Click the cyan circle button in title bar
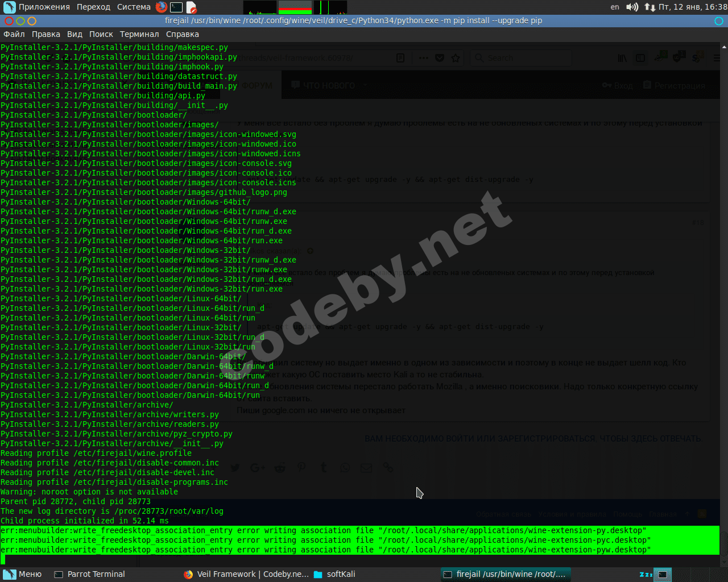Viewport: 728px width, 582px height. pyautogui.click(x=719, y=21)
